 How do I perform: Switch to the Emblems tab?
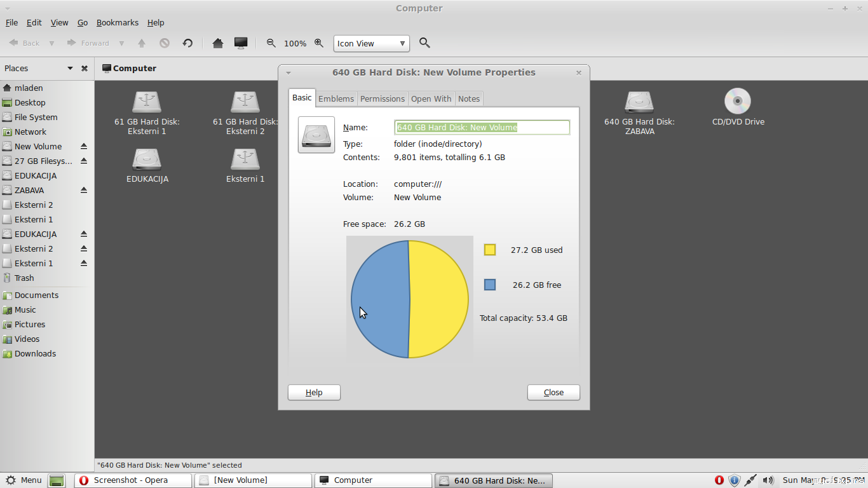(x=336, y=98)
